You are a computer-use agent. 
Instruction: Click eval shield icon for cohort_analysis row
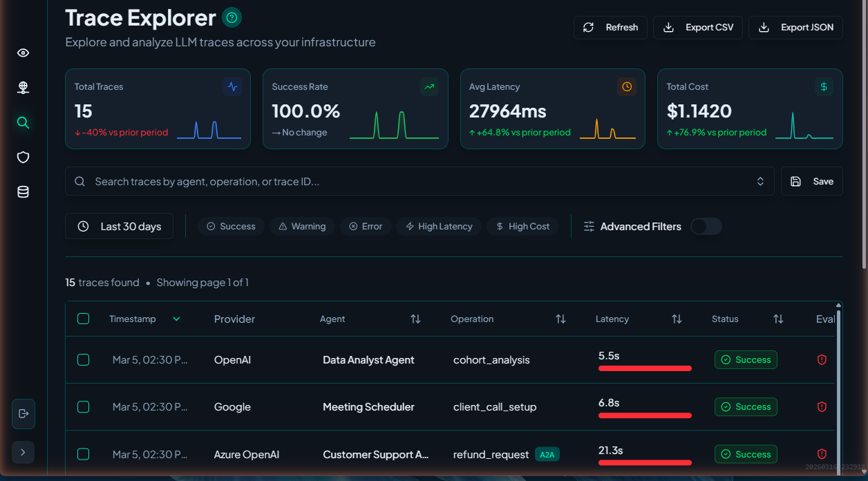pyautogui.click(x=822, y=359)
